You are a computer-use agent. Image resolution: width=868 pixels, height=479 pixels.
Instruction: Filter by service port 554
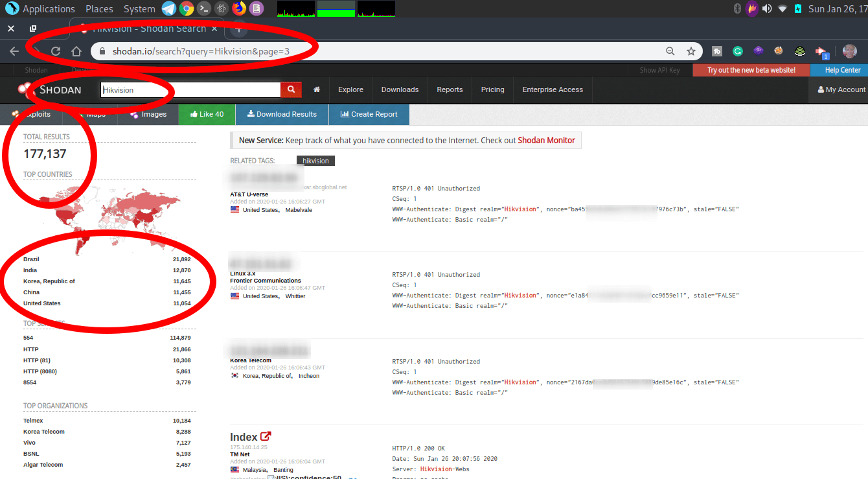point(107,338)
